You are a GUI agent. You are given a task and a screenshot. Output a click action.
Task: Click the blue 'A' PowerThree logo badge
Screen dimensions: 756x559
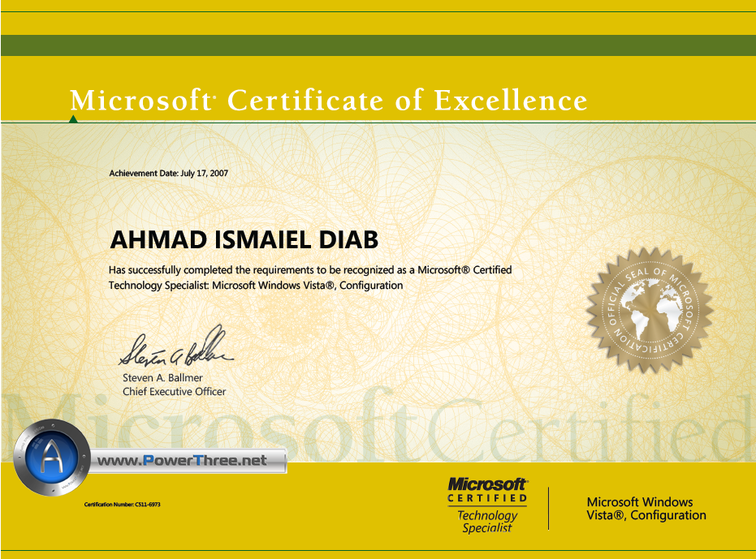click(52, 458)
